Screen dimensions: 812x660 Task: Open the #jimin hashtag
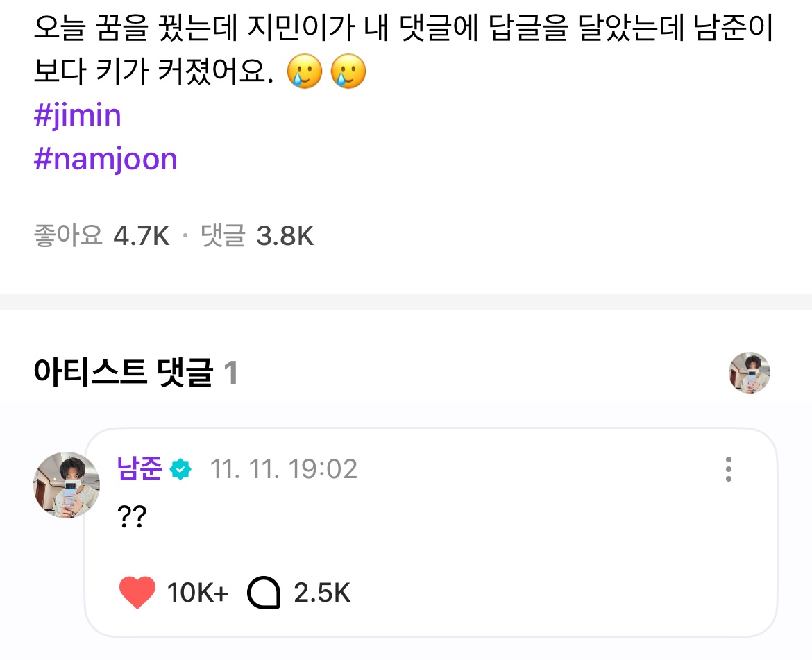coord(78,116)
